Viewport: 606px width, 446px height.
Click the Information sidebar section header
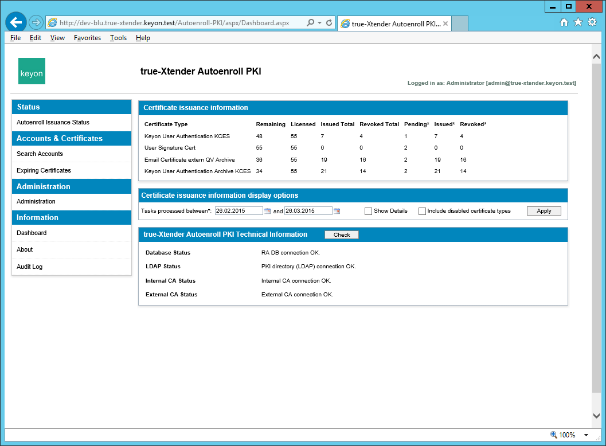pyautogui.click(x=71, y=218)
